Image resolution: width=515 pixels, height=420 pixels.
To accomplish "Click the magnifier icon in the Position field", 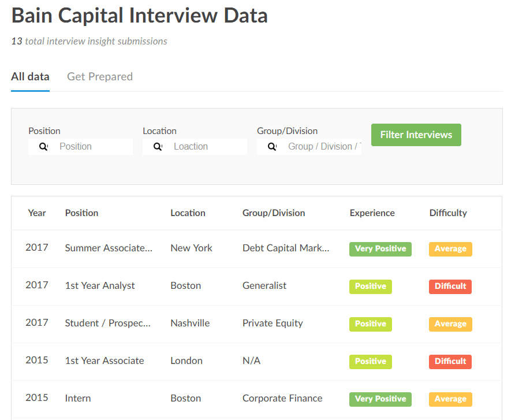I will pyautogui.click(x=43, y=146).
